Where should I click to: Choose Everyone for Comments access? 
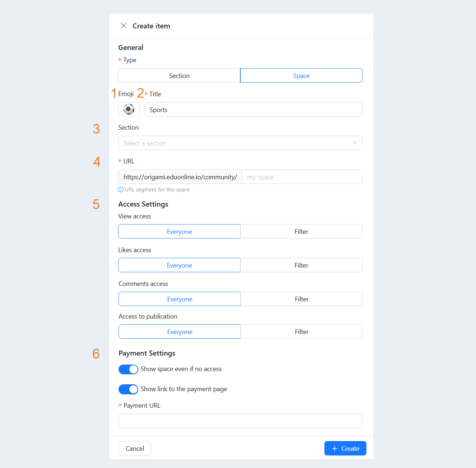coord(180,299)
